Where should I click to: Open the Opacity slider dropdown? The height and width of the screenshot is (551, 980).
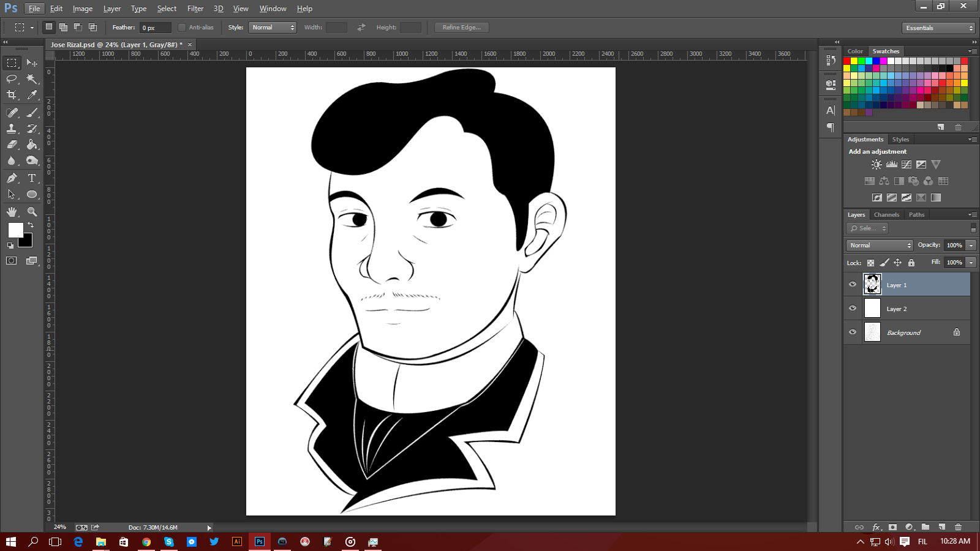(971, 246)
